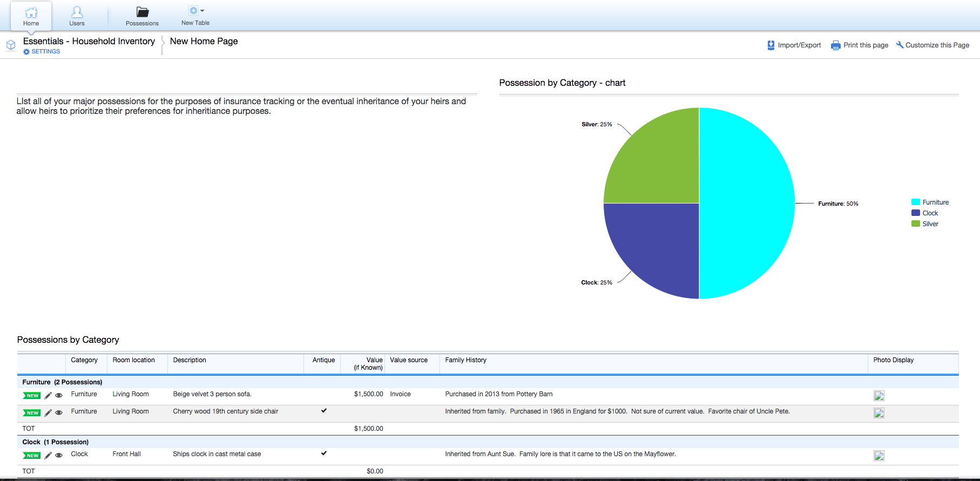
Task: Click Furniture TOT $1,500.00 total
Action: tap(368, 429)
